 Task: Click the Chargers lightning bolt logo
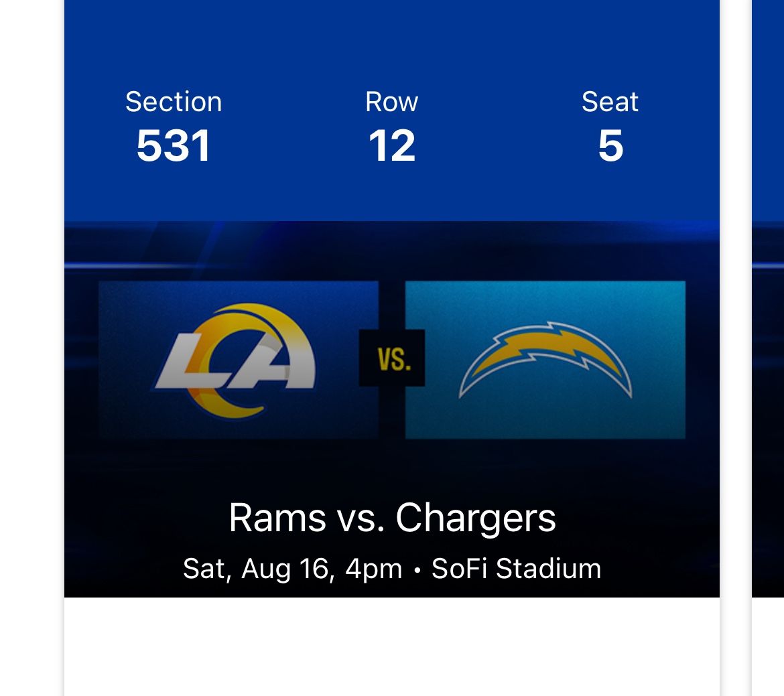click(x=545, y=360)
